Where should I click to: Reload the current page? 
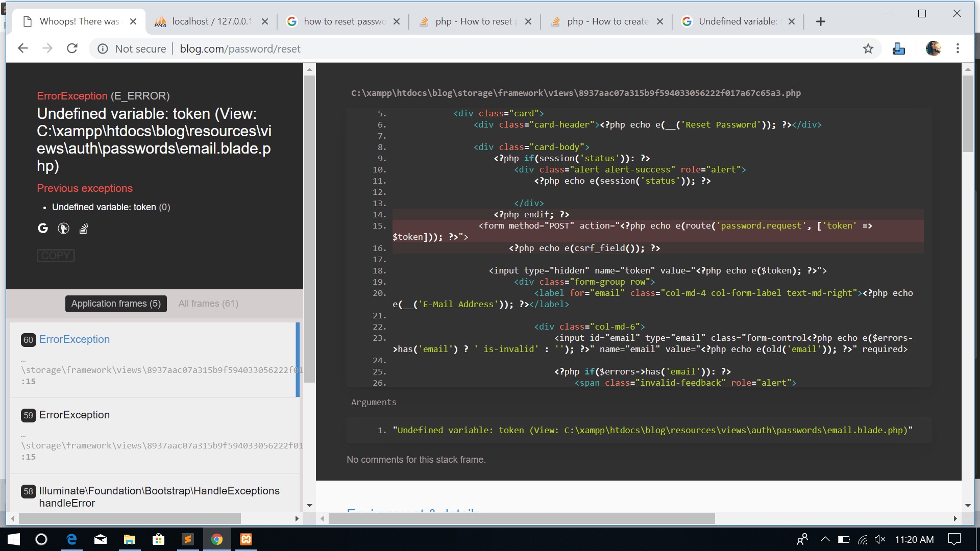pyautogui.click(x=72, y=48)
